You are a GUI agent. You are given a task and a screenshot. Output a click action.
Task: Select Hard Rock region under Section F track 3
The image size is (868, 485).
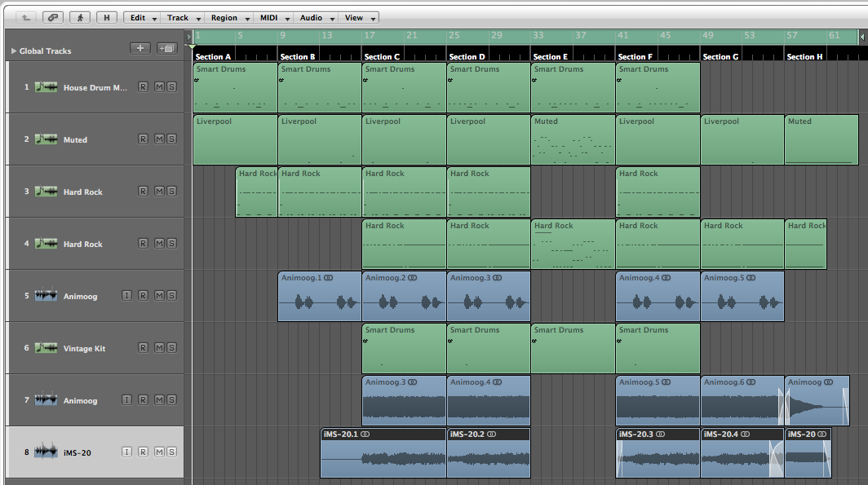pos(658,192)
